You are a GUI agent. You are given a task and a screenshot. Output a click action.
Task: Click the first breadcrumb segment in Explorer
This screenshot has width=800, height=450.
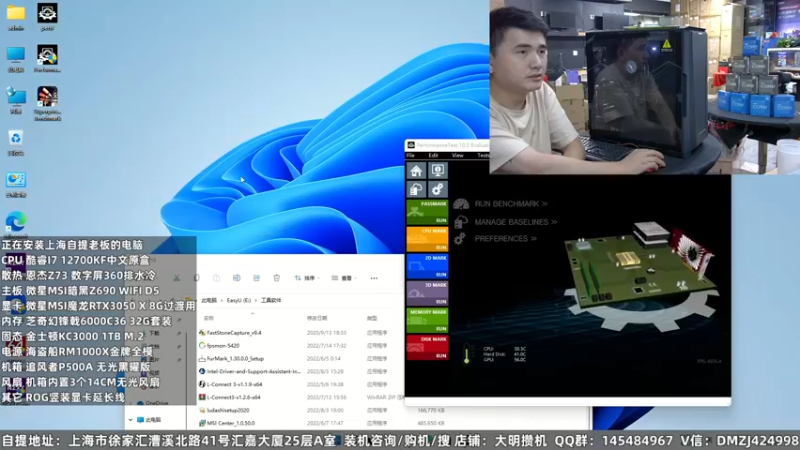coord(209,301)
